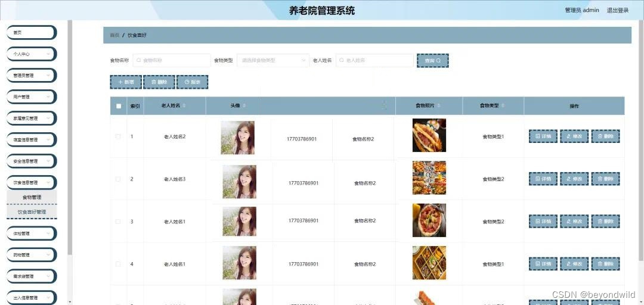Image resolution: width=644 pixels, height=305 pixels.
Task: Click the 索引 column header
Action: 135,106
